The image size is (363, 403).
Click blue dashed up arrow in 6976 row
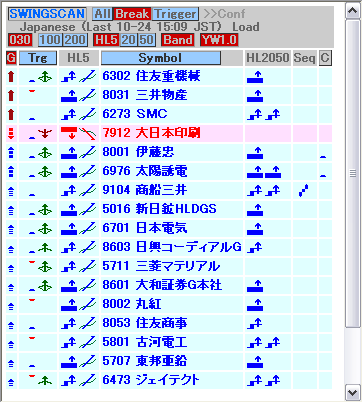click(11, 172)
